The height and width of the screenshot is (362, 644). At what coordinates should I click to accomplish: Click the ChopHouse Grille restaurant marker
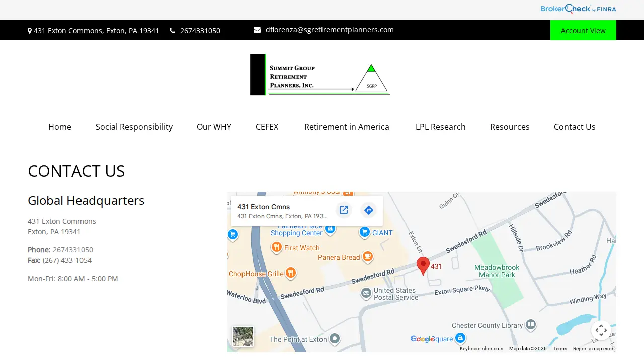[x=291, y=273]
